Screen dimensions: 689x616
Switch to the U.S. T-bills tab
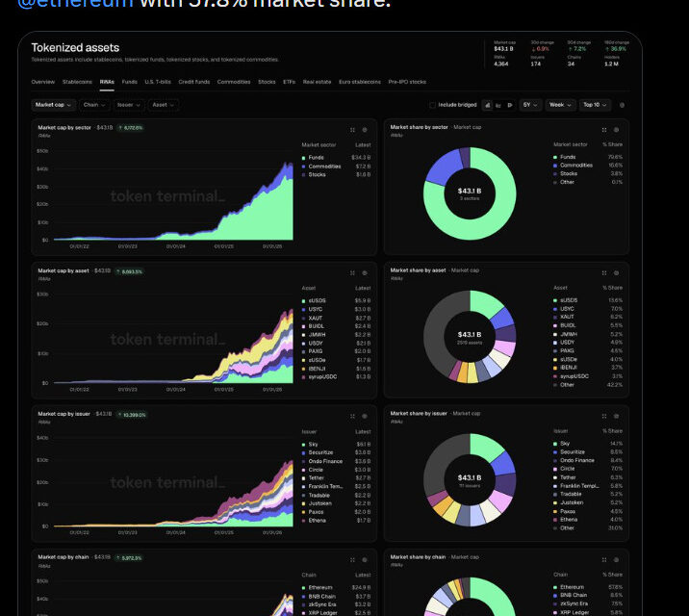[x=158, y=82]
